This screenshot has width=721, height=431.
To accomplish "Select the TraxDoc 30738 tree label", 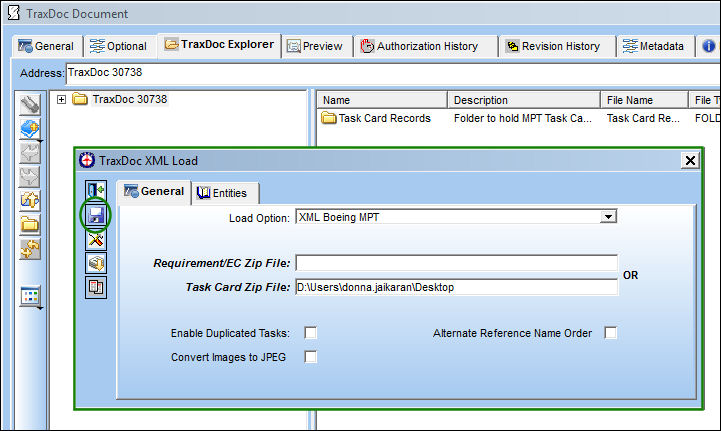I will 130,99.
